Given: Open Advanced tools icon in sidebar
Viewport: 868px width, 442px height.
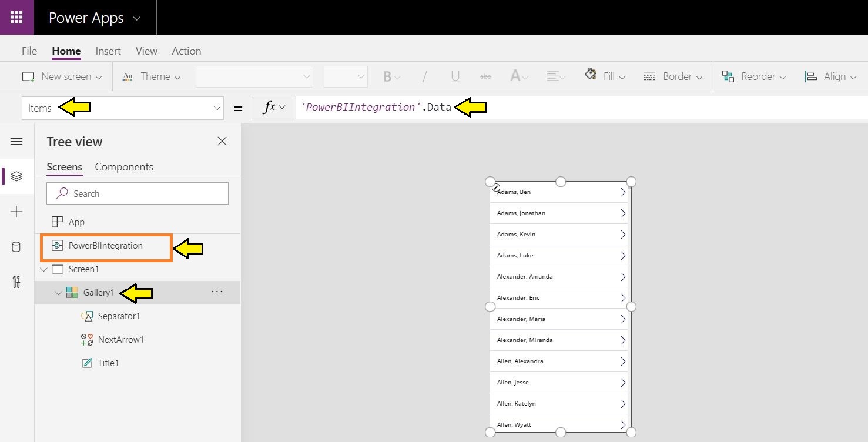Looking at the screenshot, I should point(17,282).
